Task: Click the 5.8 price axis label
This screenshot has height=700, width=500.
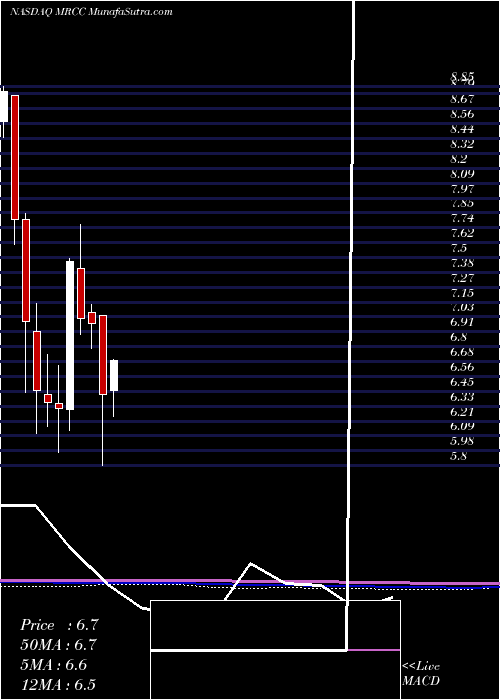Action: pos(459,456)
